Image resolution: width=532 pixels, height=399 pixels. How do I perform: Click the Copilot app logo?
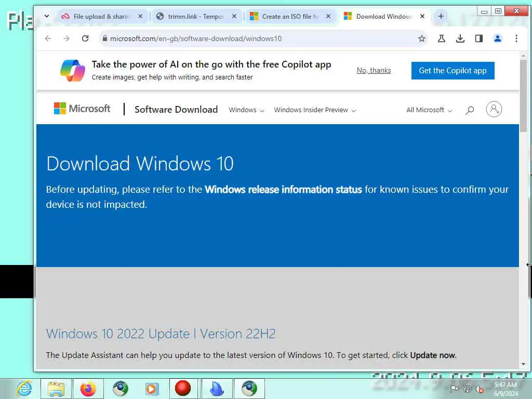pyautogui.click(x=73, y=71)
